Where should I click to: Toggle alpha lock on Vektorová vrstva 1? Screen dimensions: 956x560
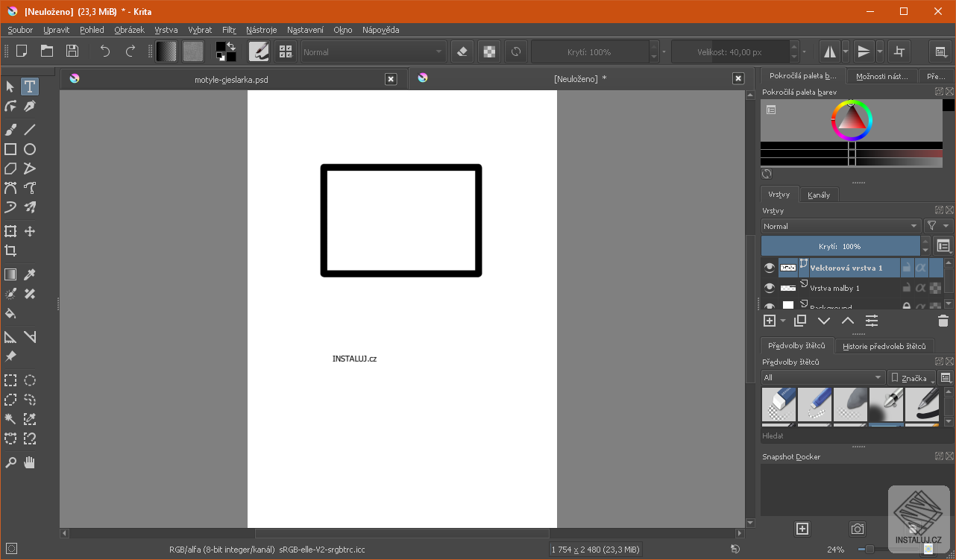920,267
